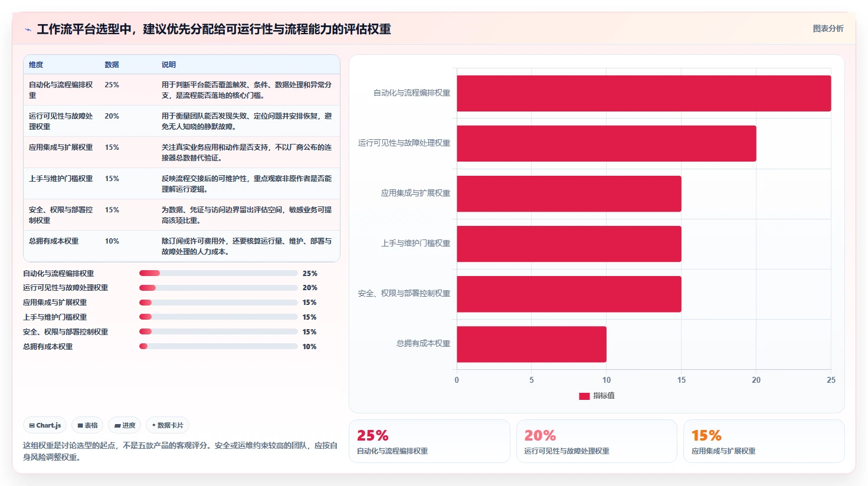868x486 pixels.
Task: Click the 安全、权限与部署控制权重 progress bar
Action: pos(218,331)
